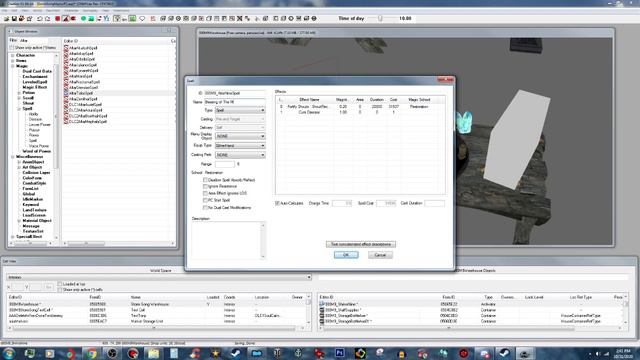Click the spell Name input field

click(235, 102)
